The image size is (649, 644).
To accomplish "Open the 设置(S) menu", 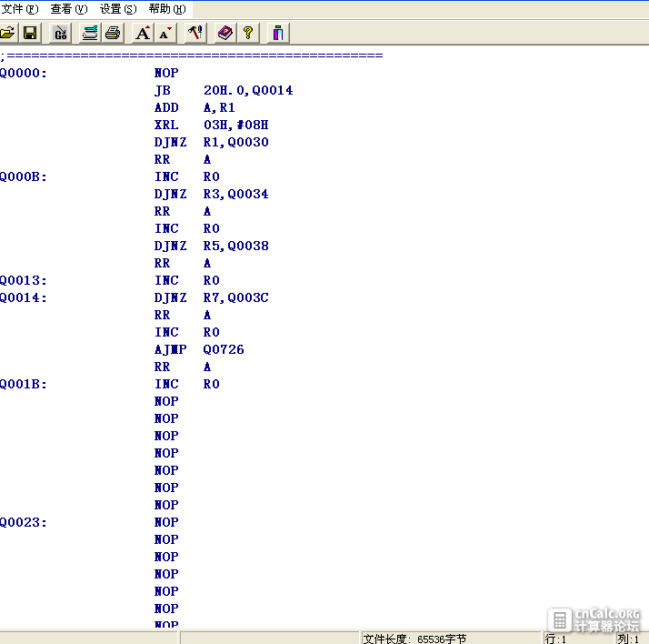I will pyautogui.click(x=118, y=9).
